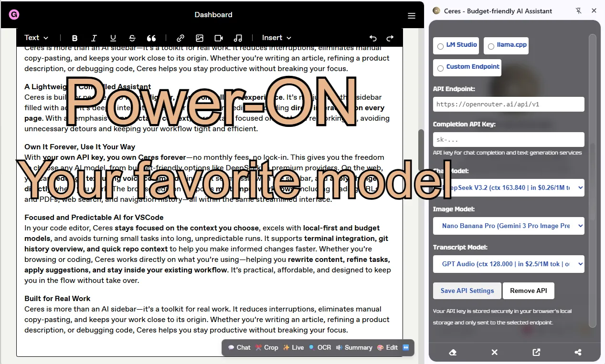The image size is (605, 364).
Task: Click into the Completion API Key field
Action: [508, 139]
